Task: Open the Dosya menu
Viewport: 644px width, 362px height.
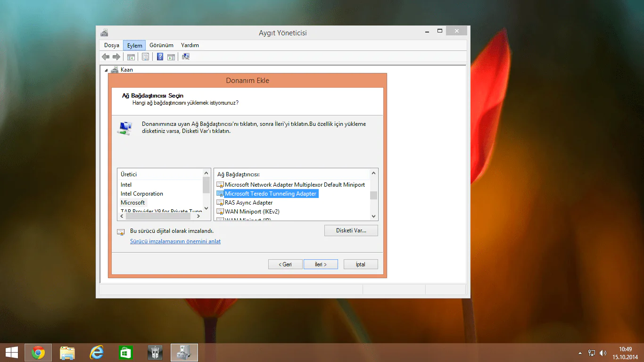Action: (x=112, y=45)
